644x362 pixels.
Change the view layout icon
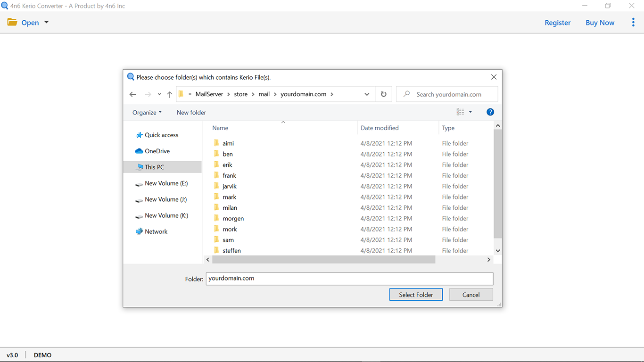pyautogui.click(x=460, y=112)
